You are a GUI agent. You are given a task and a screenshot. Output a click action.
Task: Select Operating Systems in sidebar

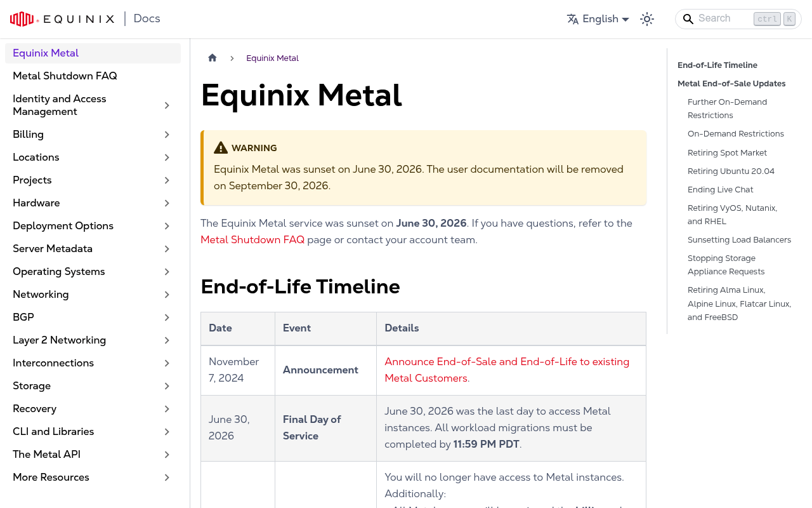pos(59,272)
